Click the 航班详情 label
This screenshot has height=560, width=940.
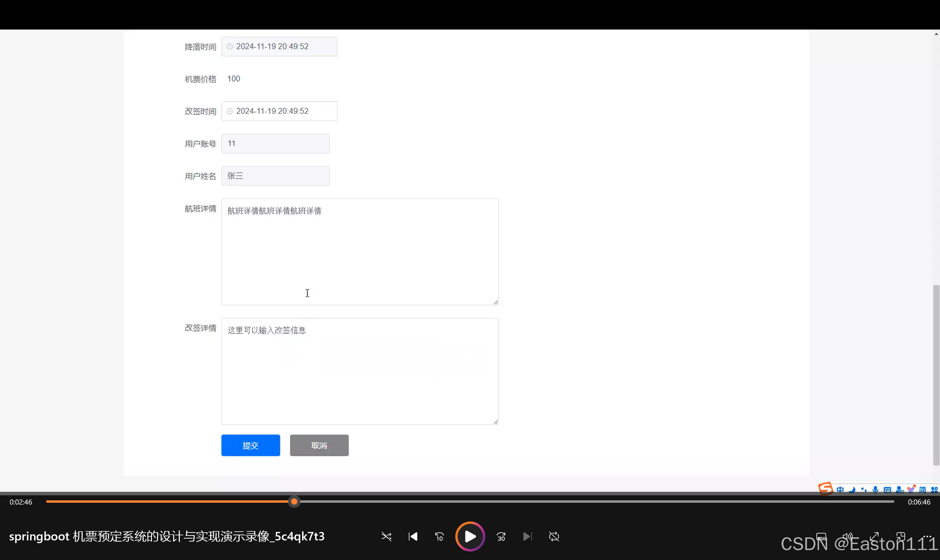[200, 209]
